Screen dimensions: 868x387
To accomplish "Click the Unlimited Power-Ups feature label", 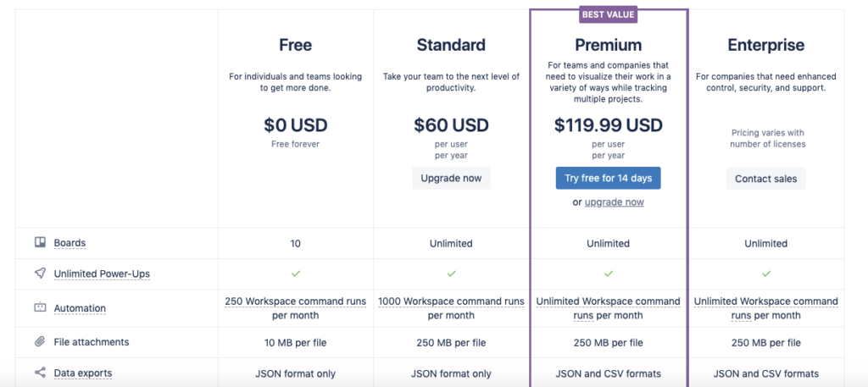I will pos(102,274).
